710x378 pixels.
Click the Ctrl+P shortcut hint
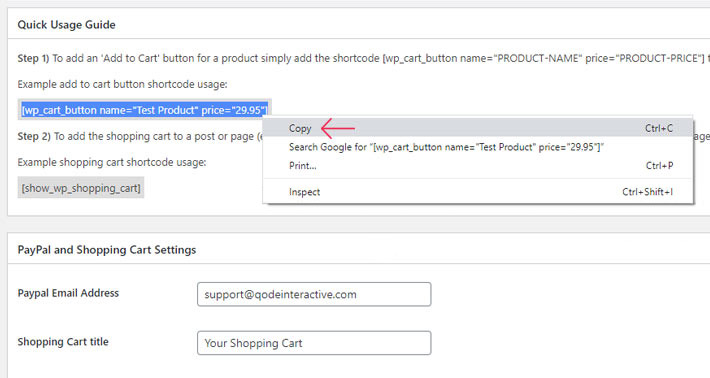659,166
